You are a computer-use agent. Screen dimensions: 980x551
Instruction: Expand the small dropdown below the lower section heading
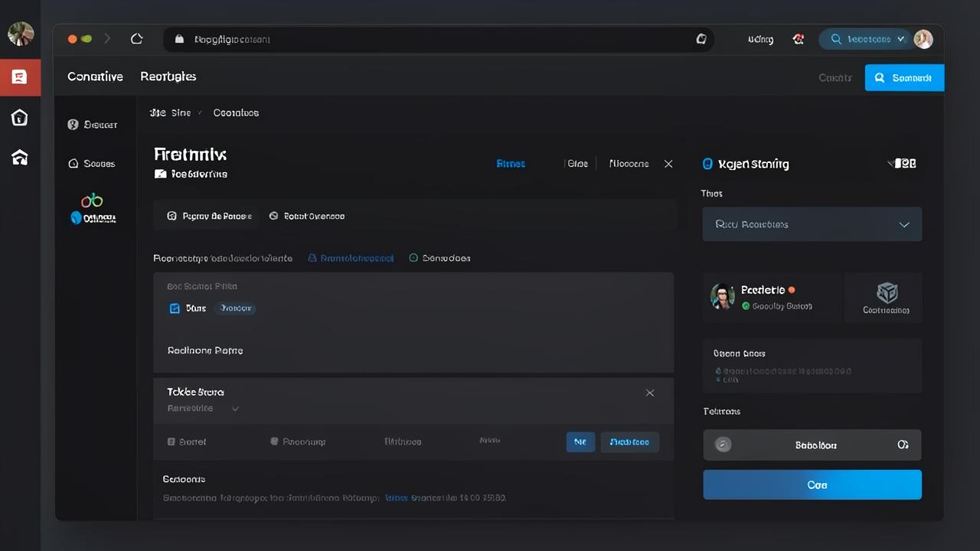tap(235, 409)
